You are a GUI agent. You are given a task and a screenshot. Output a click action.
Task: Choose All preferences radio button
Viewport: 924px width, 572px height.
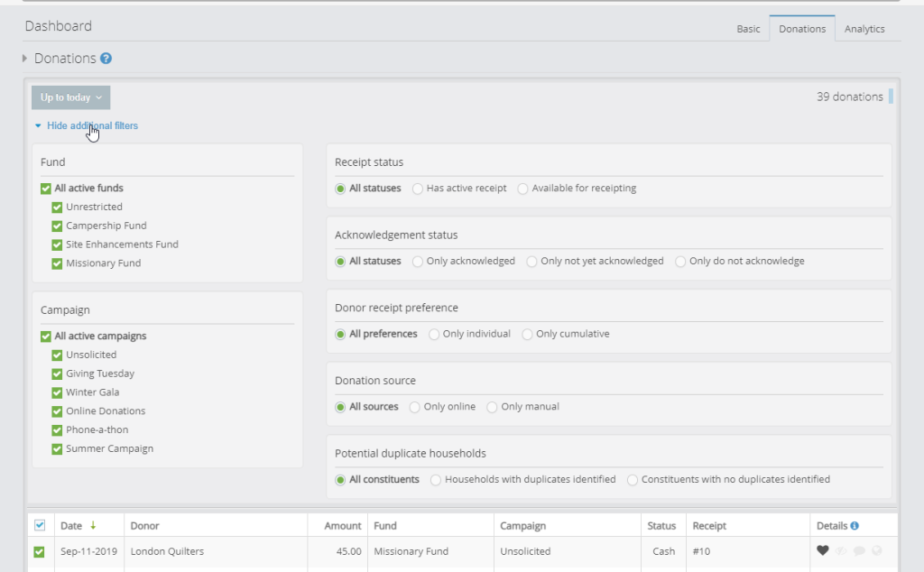pos(340,335)
